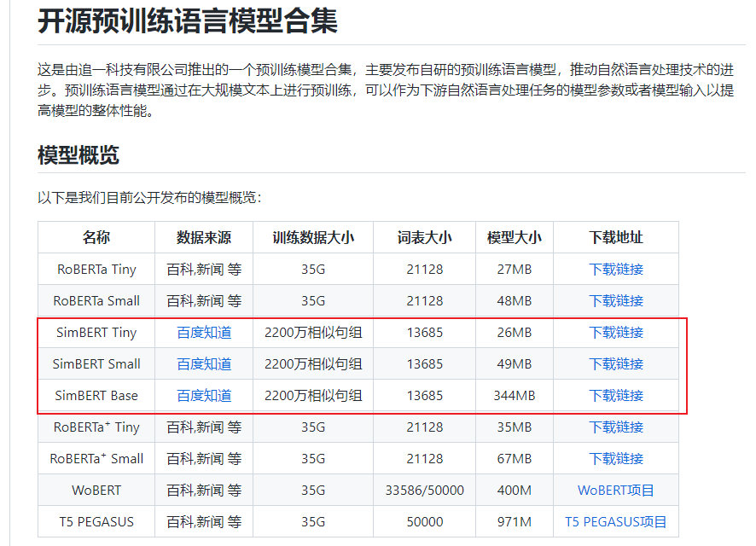This screenshot has height=546, width=756.
Task: Open the 下载链接 for RoBERTa Tiny
Action: click(615, 269)
